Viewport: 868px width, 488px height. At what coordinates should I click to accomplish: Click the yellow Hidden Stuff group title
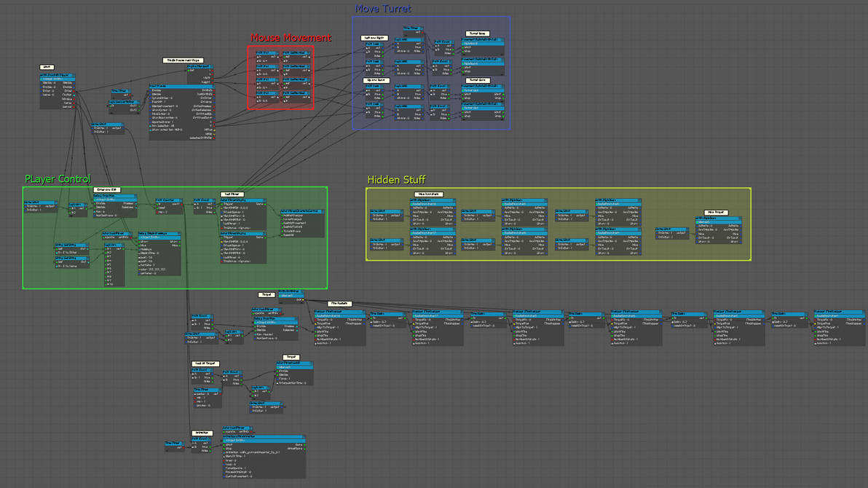[396, 179]
